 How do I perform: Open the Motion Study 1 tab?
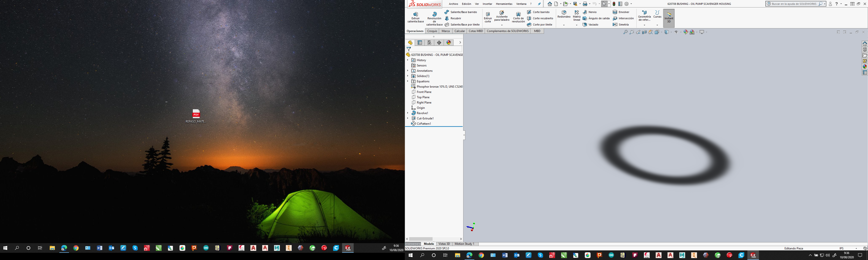pos(464,244)
